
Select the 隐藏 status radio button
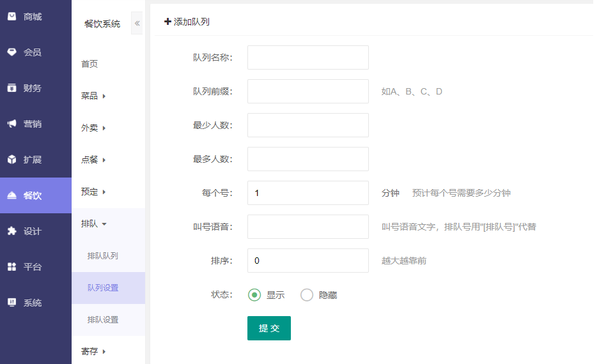[307, 295]
